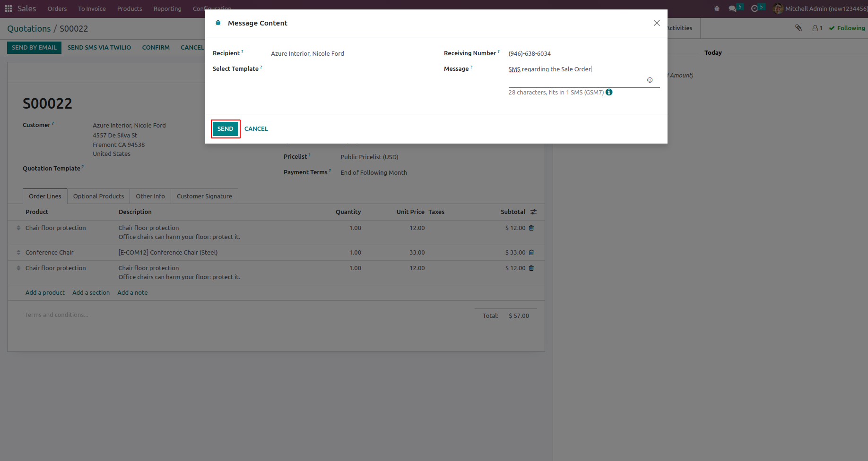Delete the Conference Chair order line
Screen dimensions: 868x461
point(531,253)
